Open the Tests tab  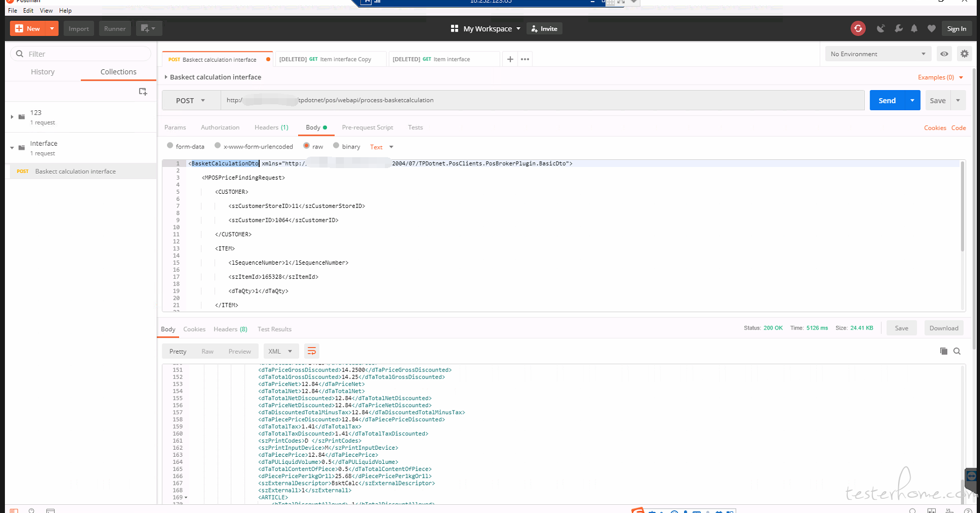point(415,127)
